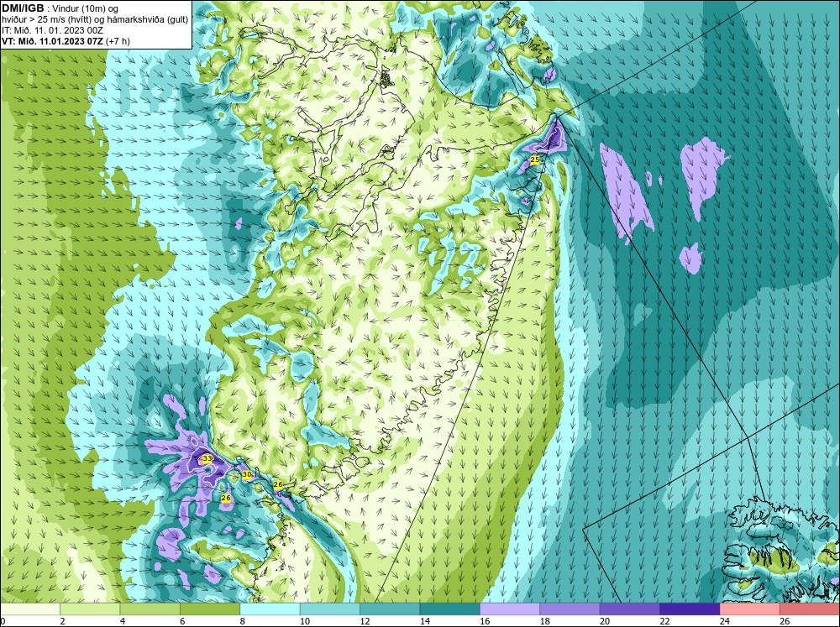Click the VT valid time line
This screenshot has width=840, height=627.
[66, 41]
